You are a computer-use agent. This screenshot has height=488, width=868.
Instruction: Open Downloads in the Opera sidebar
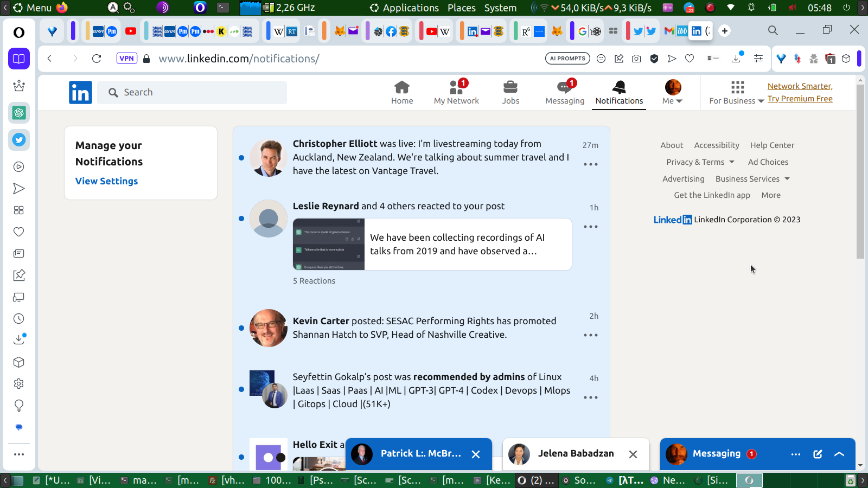pyautogui.click(x=19, y=340)
